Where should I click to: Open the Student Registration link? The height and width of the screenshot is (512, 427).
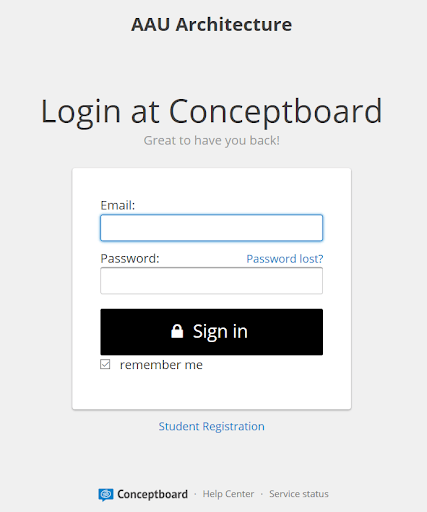point(211,426)
